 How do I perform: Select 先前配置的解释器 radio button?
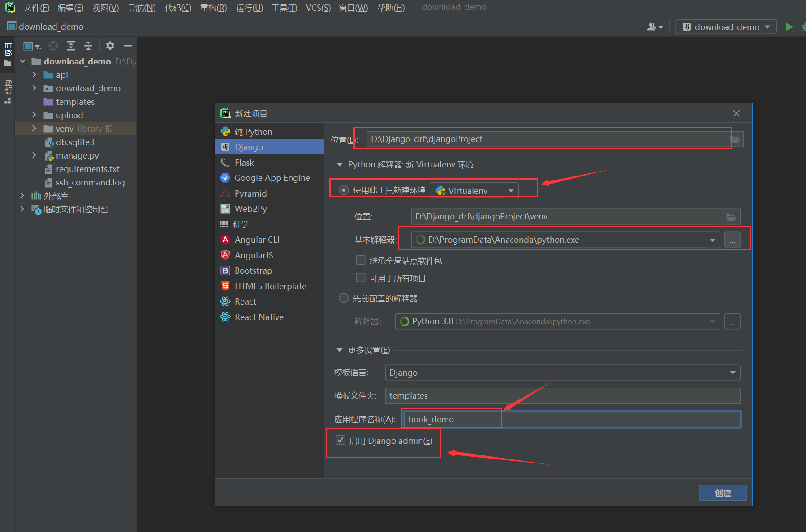(x=344, y=298)
